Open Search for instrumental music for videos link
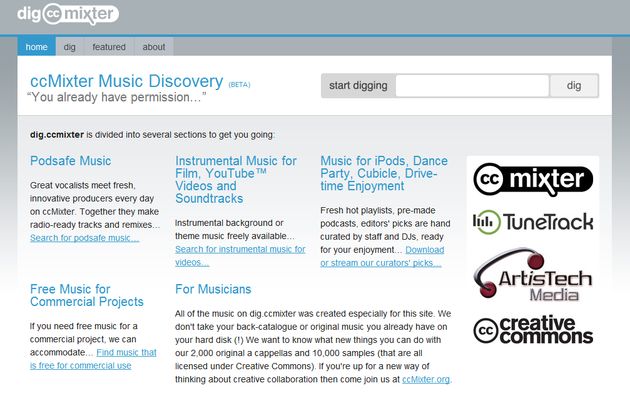Screen dimensions: 630x398 (x=240, y=255)
